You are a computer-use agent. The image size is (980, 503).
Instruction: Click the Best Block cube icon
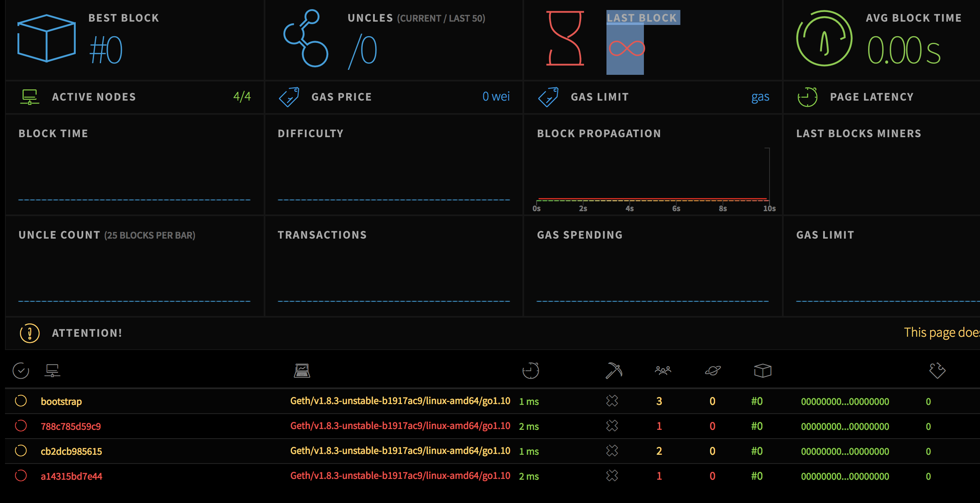[x=46, y=38]
